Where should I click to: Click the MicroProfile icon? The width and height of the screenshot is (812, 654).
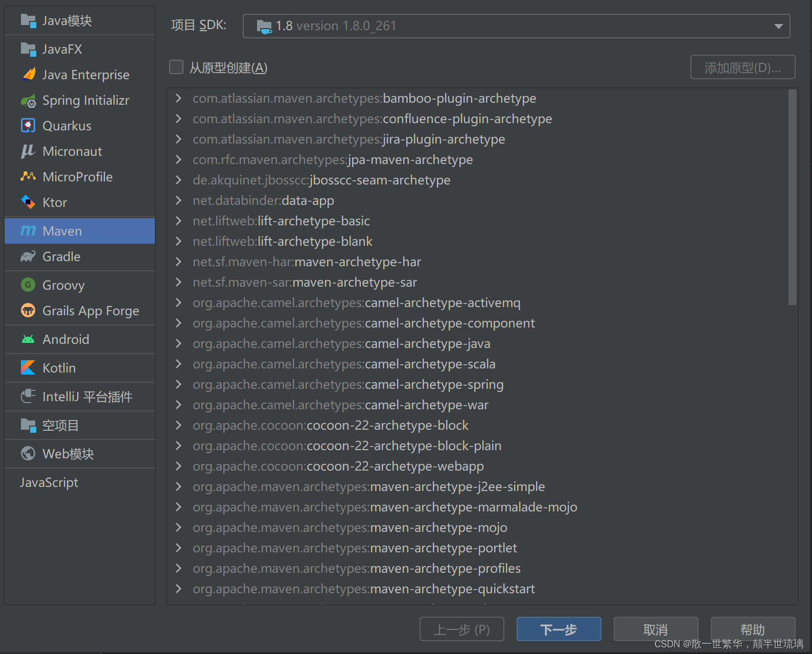[28, 177]
